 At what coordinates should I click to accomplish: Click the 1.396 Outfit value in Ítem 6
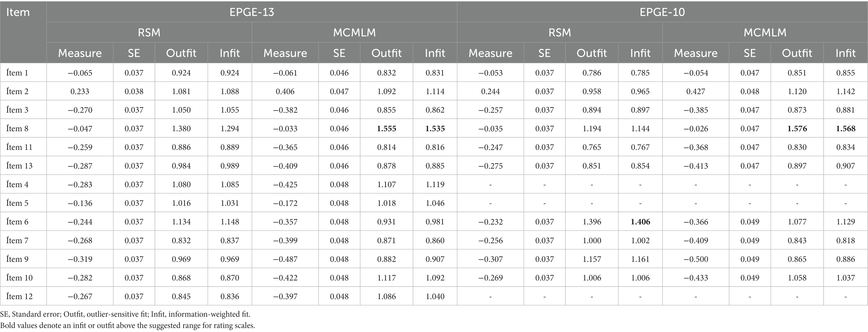592,222
